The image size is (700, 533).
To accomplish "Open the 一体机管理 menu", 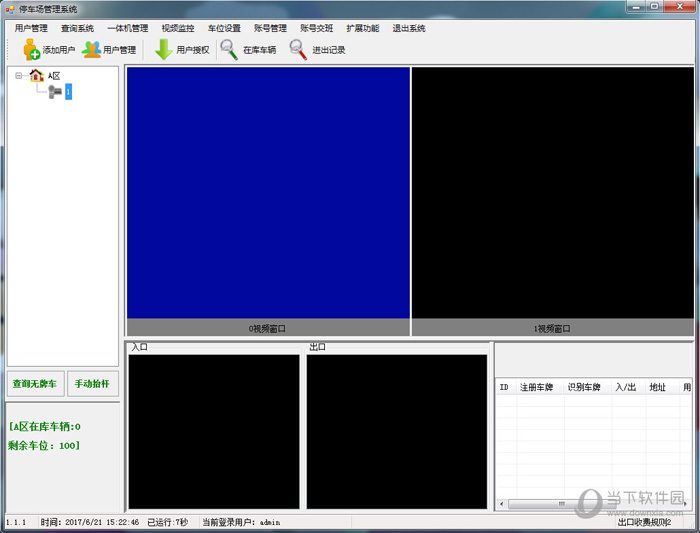I will (x=127, y=28).
